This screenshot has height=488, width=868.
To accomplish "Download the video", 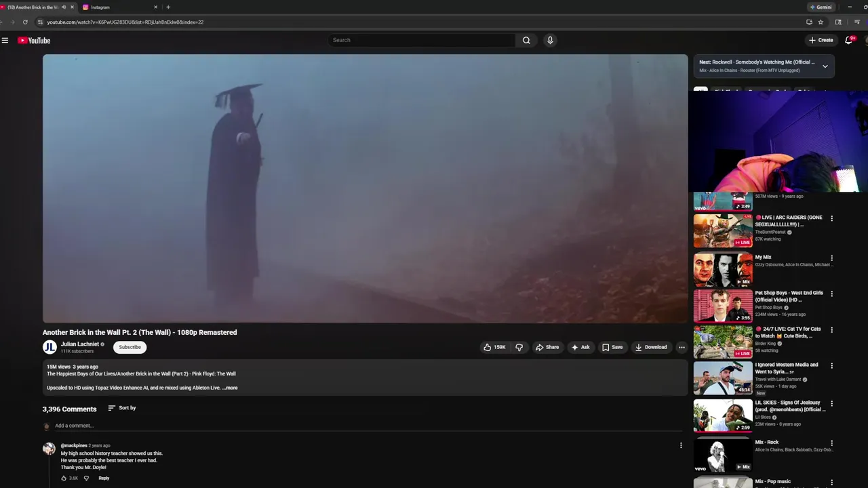I will (x=651, y=347).
